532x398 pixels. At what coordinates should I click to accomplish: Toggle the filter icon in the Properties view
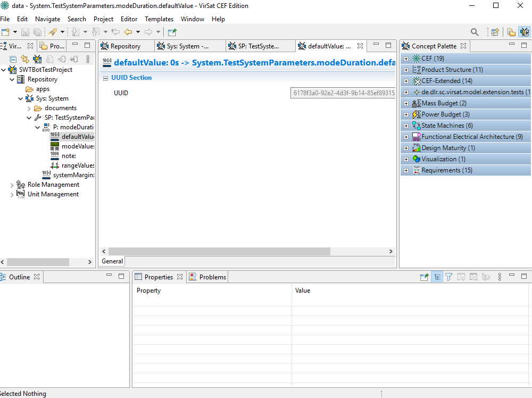[448, 277]
